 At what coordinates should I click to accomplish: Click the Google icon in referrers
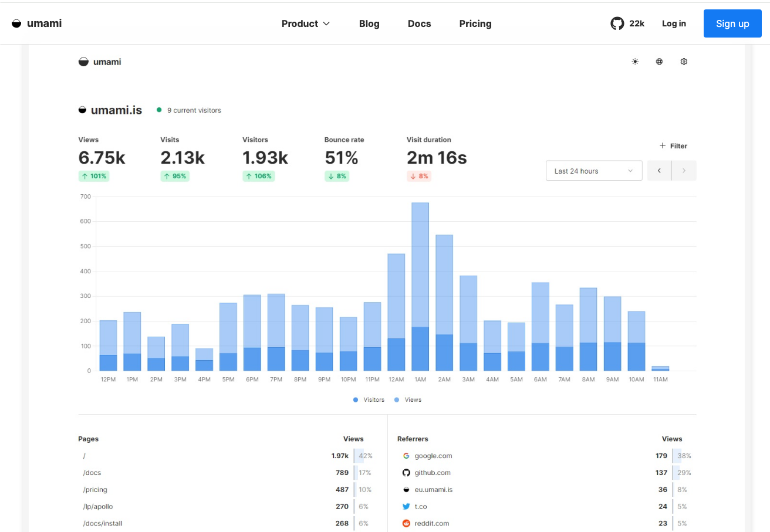[x=406, y=456]
